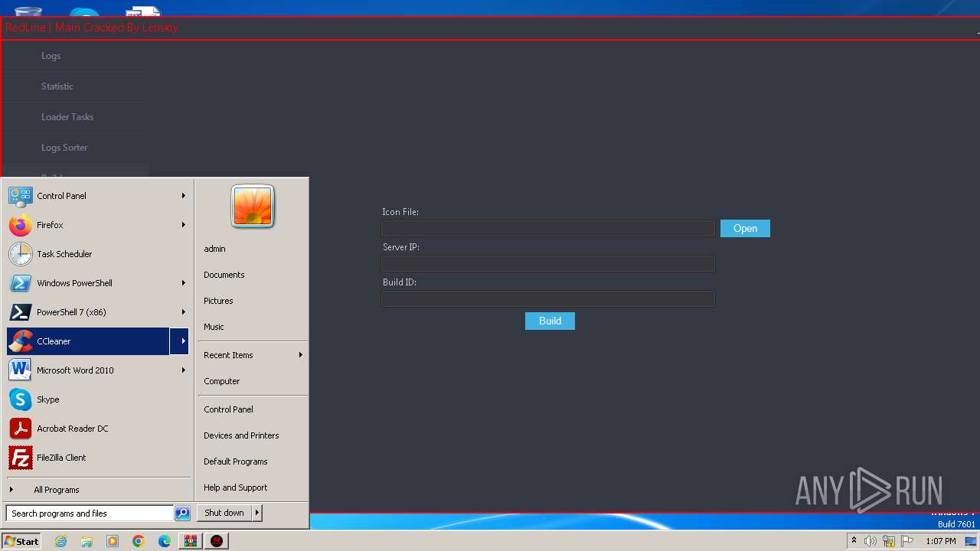Click the Build button
Viewport: 980px width, 551px height.
550,321
